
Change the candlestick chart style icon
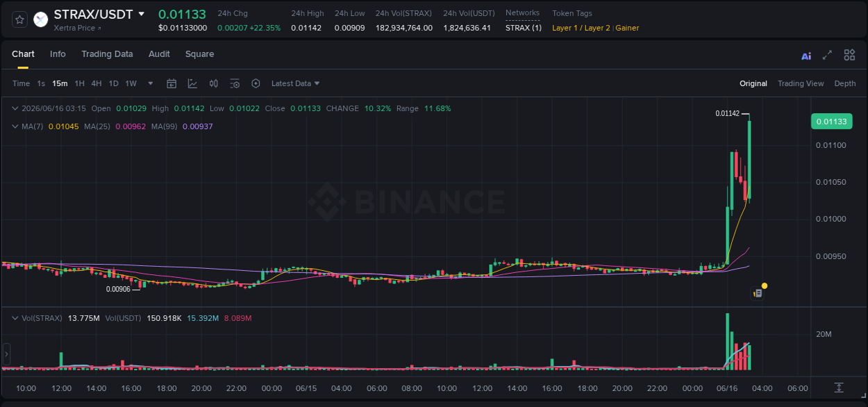coord(214,83)
